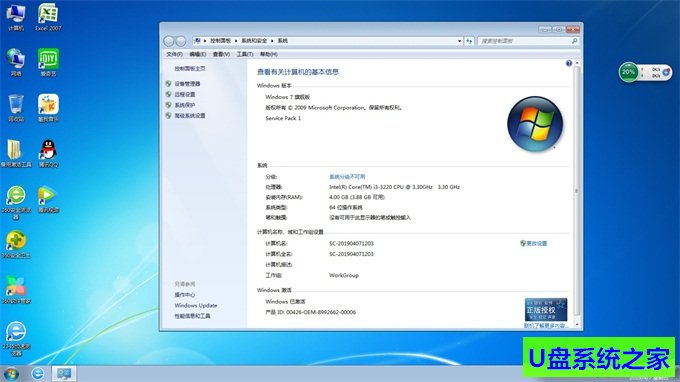Viewport: 680px width, 382px height.
Task: Launch the Tencent QQ penguin shortcut
Action: [48, 154]
